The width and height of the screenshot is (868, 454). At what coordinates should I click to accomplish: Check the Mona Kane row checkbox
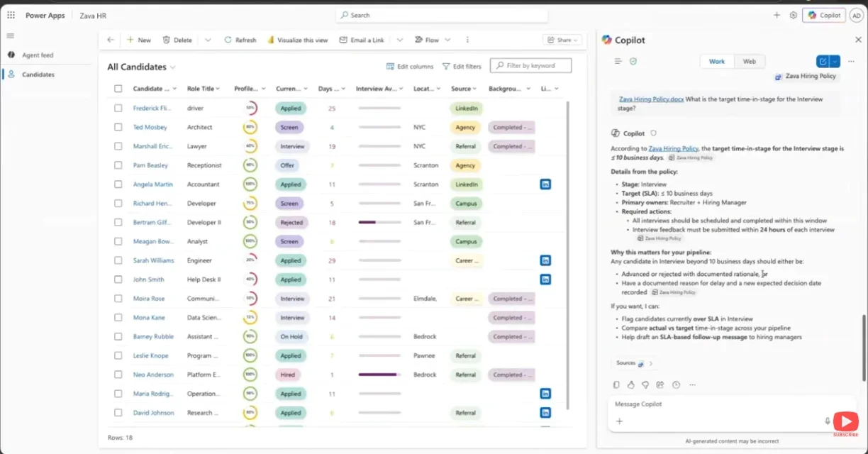tap(118, 318)
